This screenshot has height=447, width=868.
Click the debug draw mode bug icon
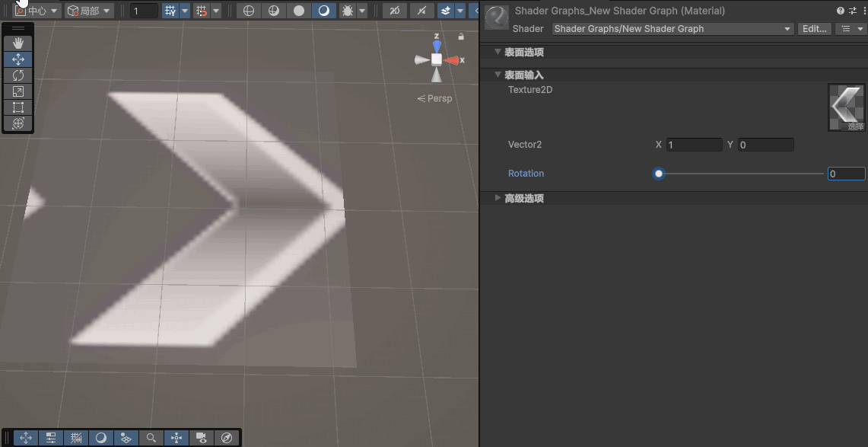348,11
